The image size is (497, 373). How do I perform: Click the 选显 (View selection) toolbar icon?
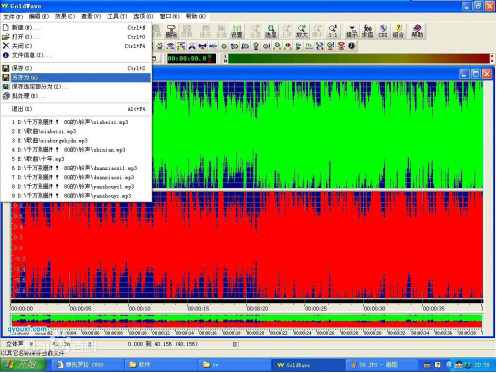[270, 31]
